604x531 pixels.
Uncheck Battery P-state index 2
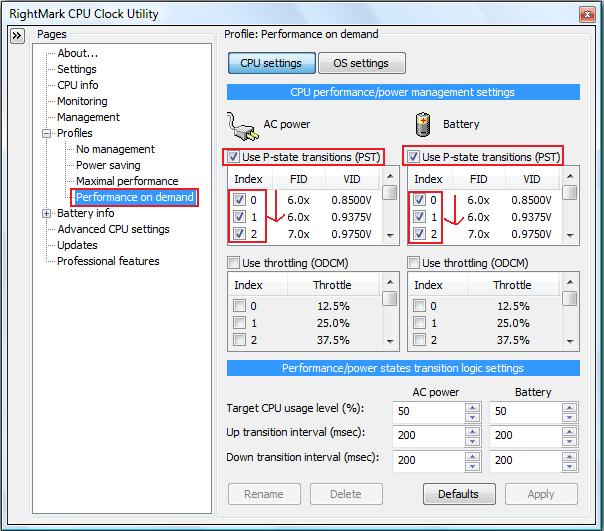(x=419, y=234)
